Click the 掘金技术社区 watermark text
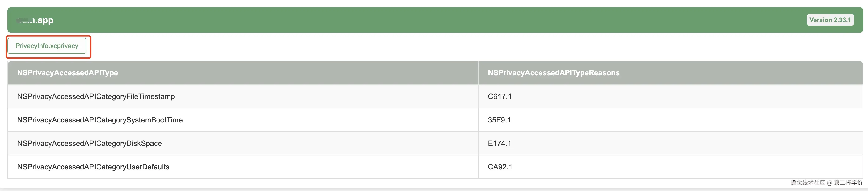The image size is (868, 191). tap(807, 183)
